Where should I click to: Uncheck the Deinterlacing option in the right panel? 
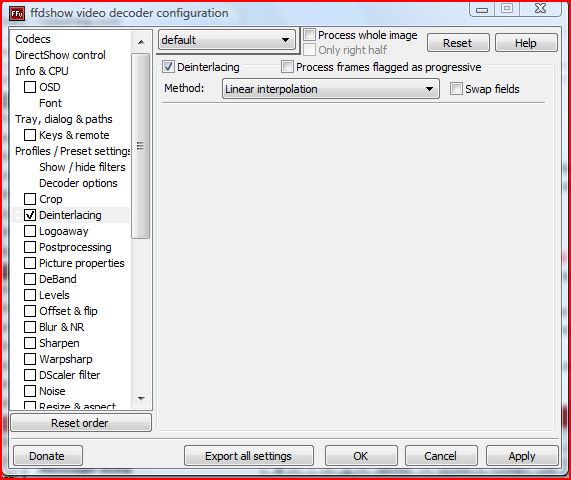(168, 67)
